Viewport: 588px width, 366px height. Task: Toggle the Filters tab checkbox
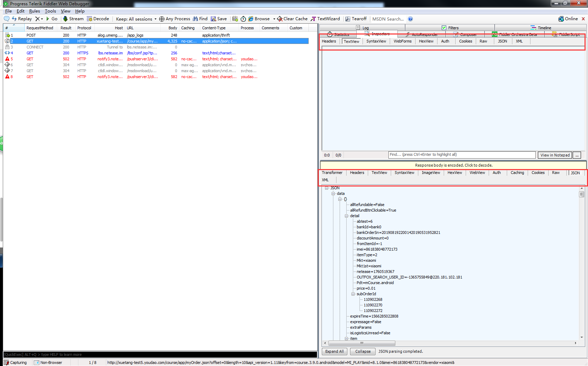pyautogui.click(x=444, y=28)
